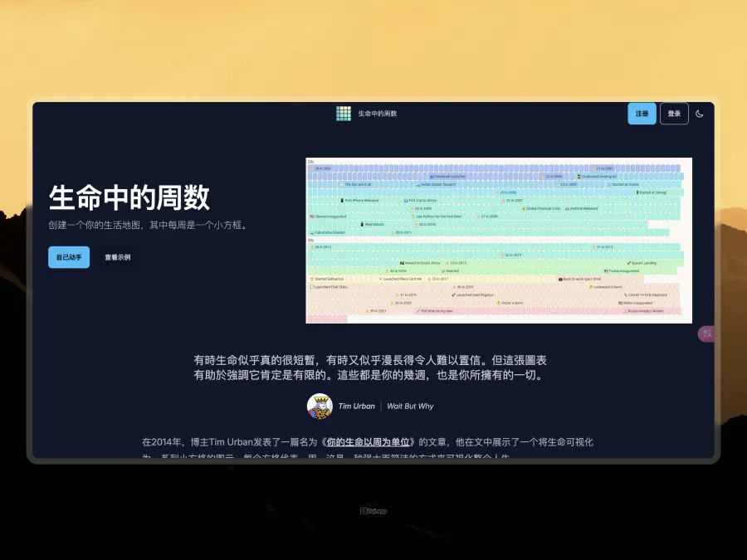The width and height of the screenshot is (747, 560).
Task: Click the grid logo icon in header
Action: 344,114
